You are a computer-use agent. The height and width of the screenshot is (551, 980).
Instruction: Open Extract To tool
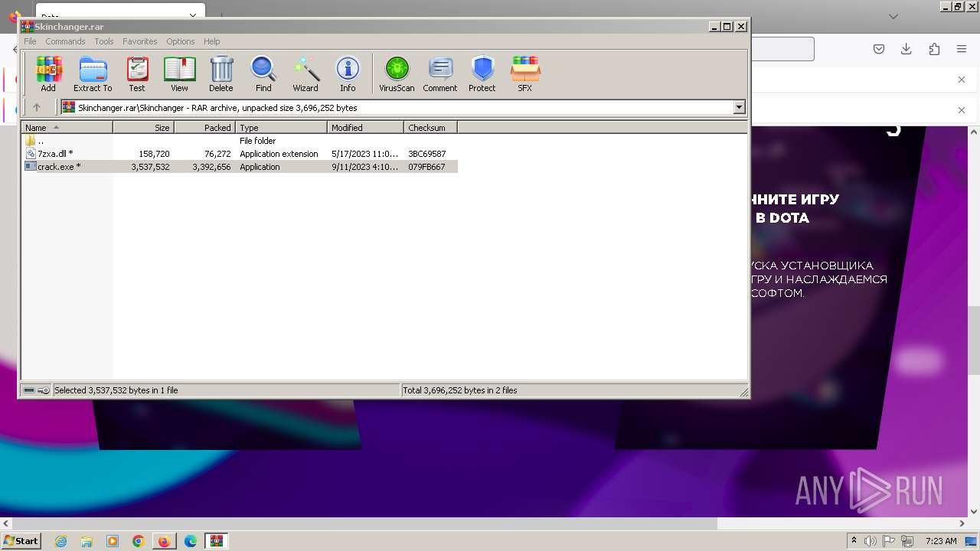pos(93,74)
